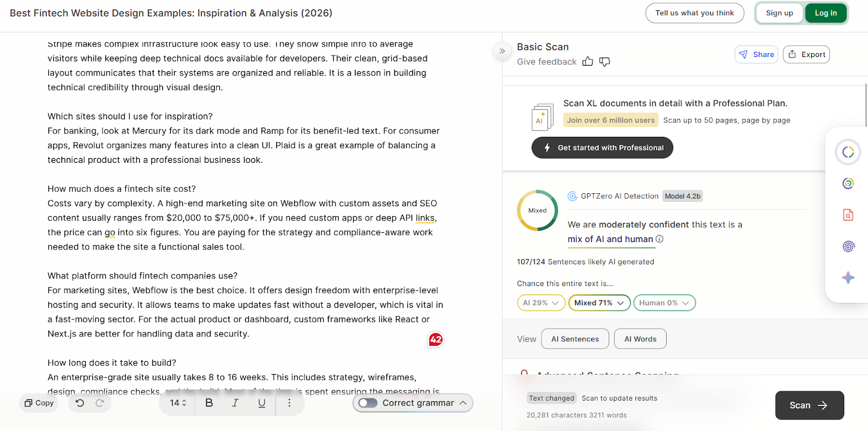Click the 'mix of AI and human' link
The height and width of the screenshot is (431, 868).
click(610, 239)
